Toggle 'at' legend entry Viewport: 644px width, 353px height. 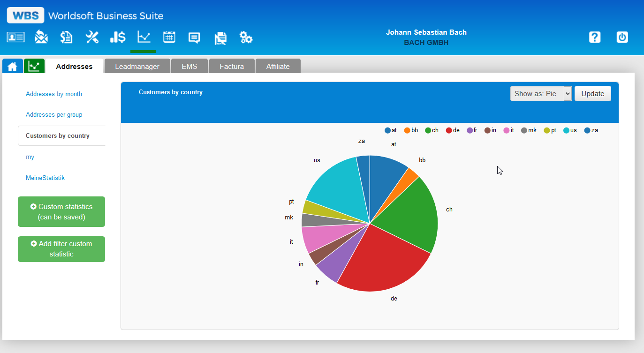(x=391, y=130)
